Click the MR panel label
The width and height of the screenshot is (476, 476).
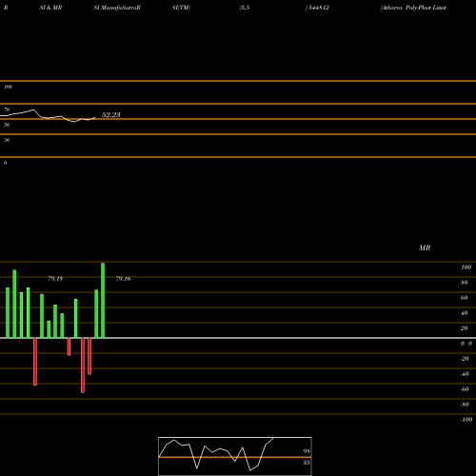point(425,248)
